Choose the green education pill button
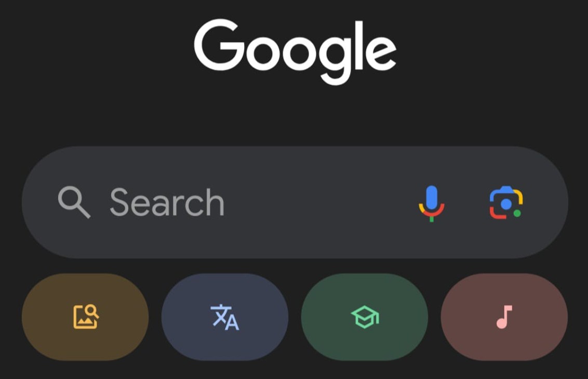 pos(365,317)
